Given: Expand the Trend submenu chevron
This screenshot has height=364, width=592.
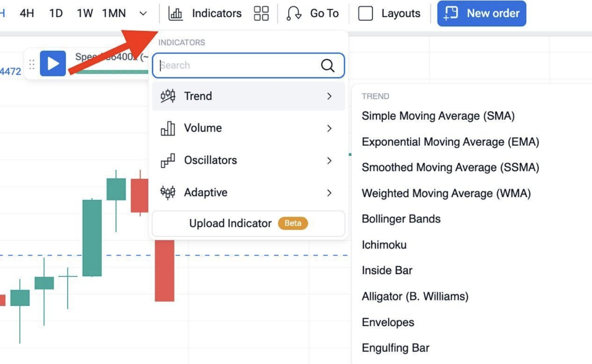Looking at the screenshot, I should coord(330,96).
